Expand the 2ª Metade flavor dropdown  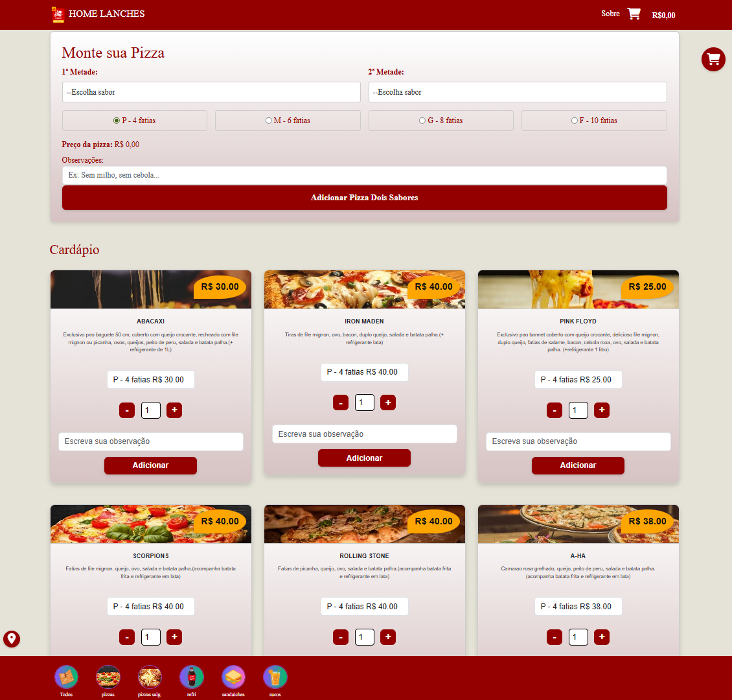point(517,92)
